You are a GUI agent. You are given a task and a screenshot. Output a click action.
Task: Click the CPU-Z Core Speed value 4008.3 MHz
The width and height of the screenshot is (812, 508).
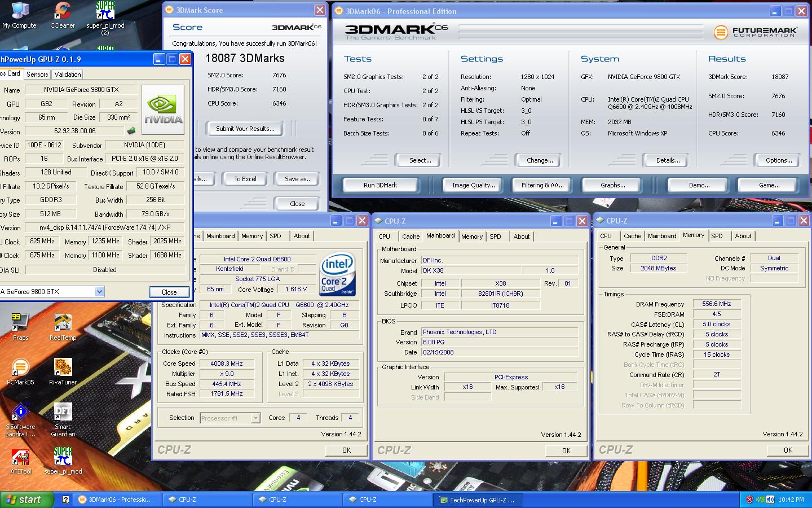click(227, 364)
